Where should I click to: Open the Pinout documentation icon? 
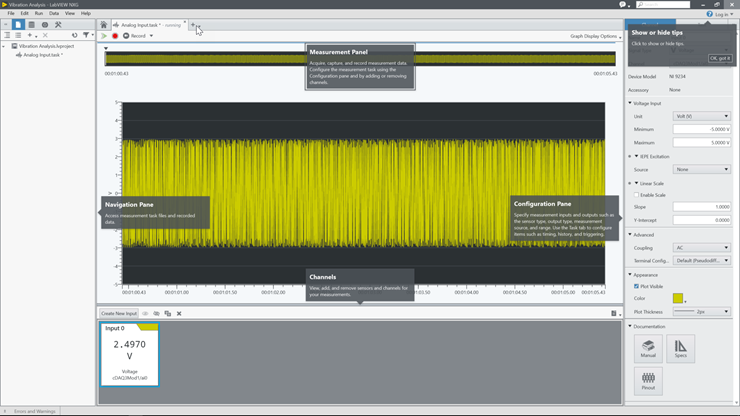coord(648,381)
